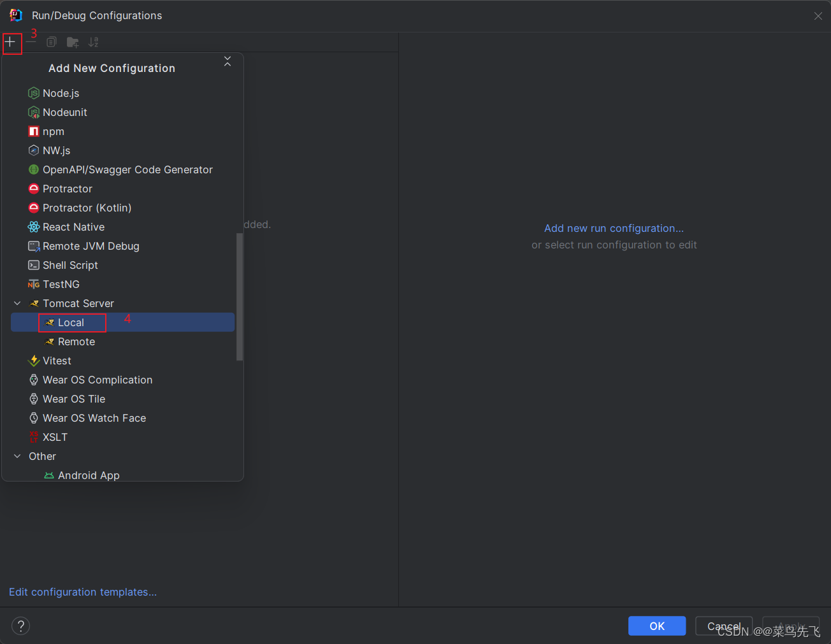Select the NW.js label

pos(57,150)
